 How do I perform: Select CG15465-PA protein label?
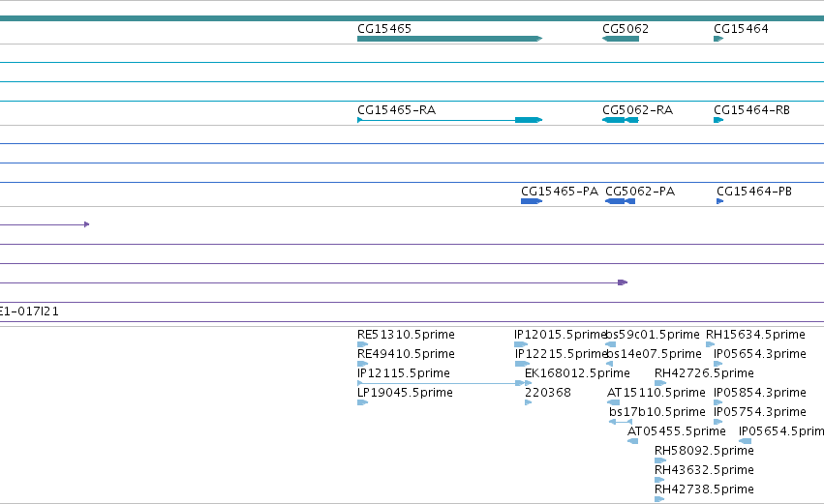[560, 192]
